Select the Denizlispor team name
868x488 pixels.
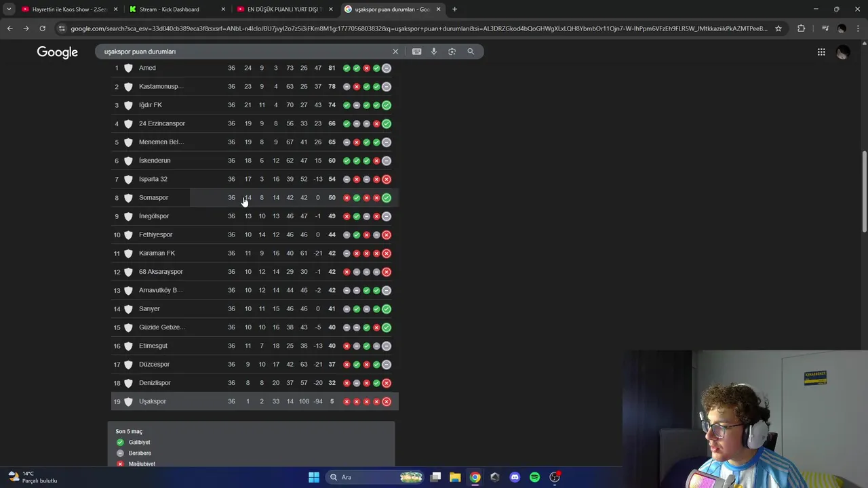(155, 383)
